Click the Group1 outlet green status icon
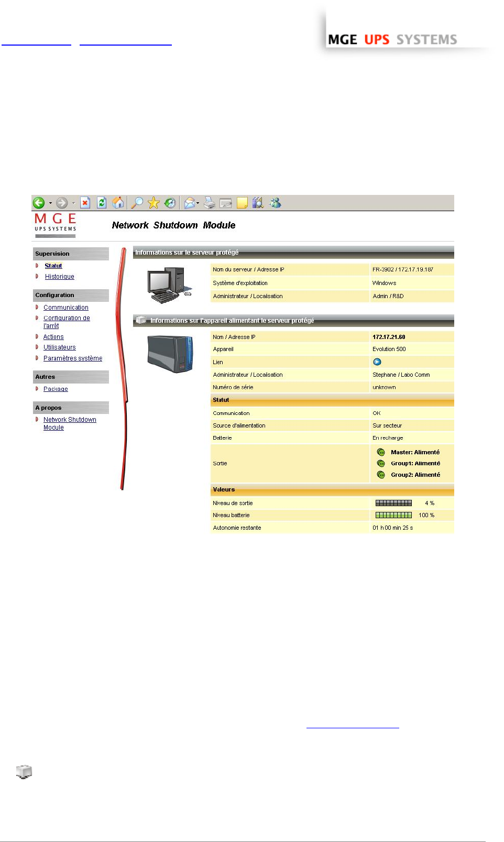This screenshot has width=504, height=842. pyautogui.click(x=381, y=463)
